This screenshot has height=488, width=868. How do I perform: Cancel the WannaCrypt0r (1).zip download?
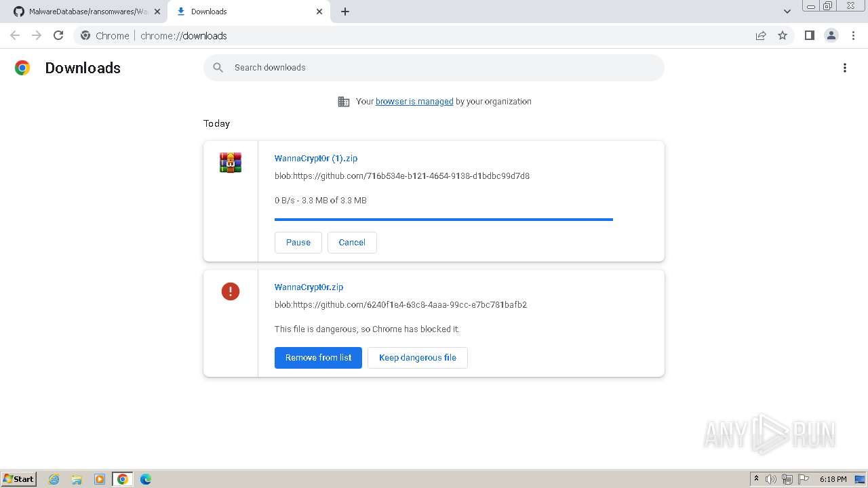tap(352, 242)
